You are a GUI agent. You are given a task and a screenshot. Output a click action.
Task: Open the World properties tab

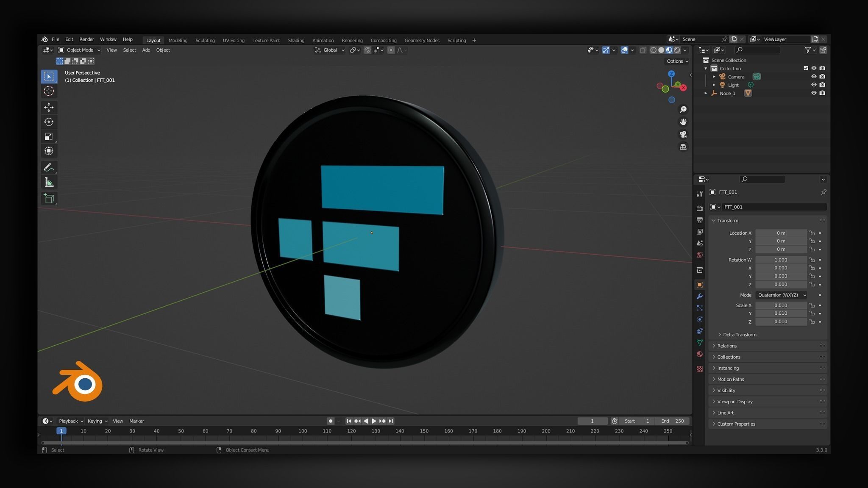pos(699,255)
